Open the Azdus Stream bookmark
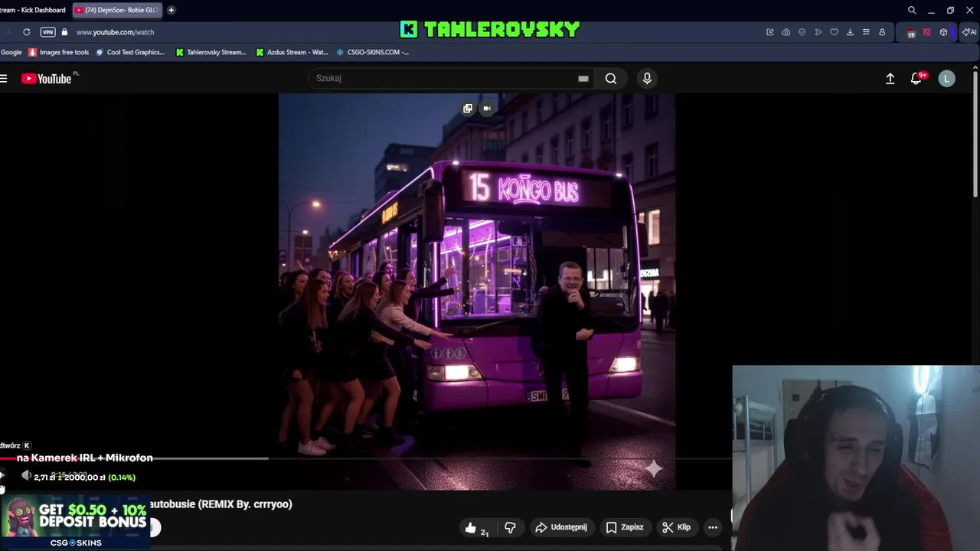Image resolution: width=980 pixels, height=551 pixels. click(x=292, y=52)
